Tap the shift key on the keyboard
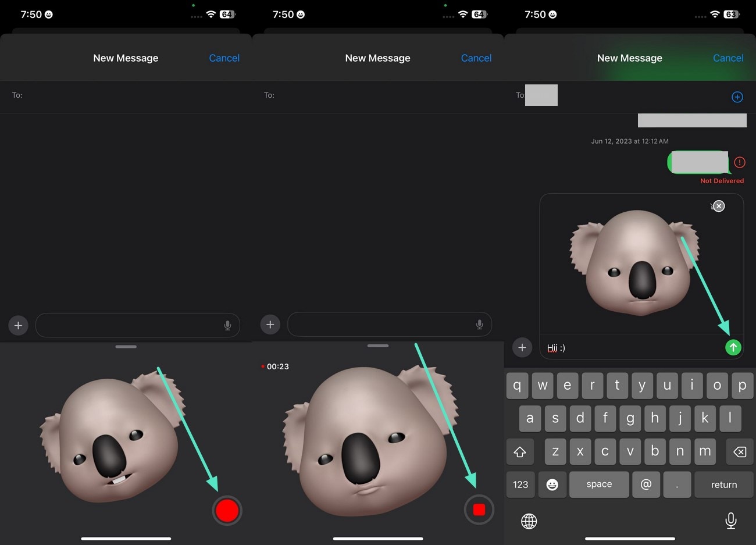The image size is (756, 545). coord(520,451)
